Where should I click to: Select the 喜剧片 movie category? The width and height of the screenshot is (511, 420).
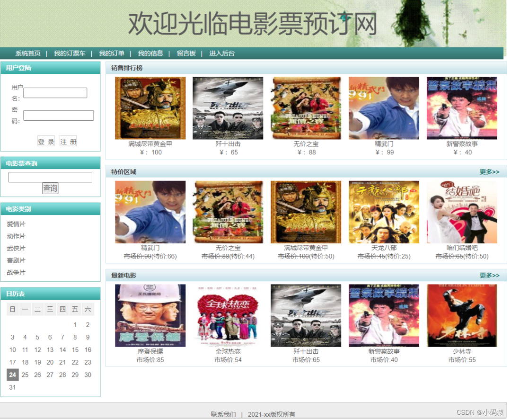(x=16, y=260)
